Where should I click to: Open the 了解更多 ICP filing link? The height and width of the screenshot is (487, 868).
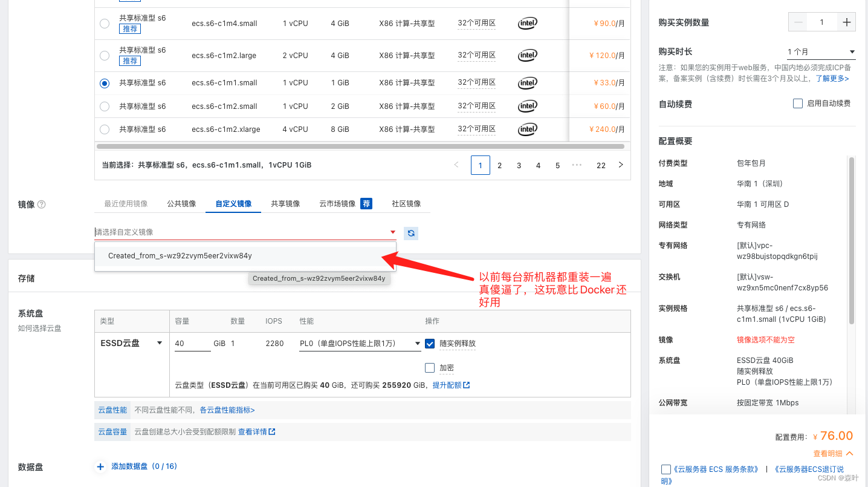pyautogui.click(x=832, y=79)
